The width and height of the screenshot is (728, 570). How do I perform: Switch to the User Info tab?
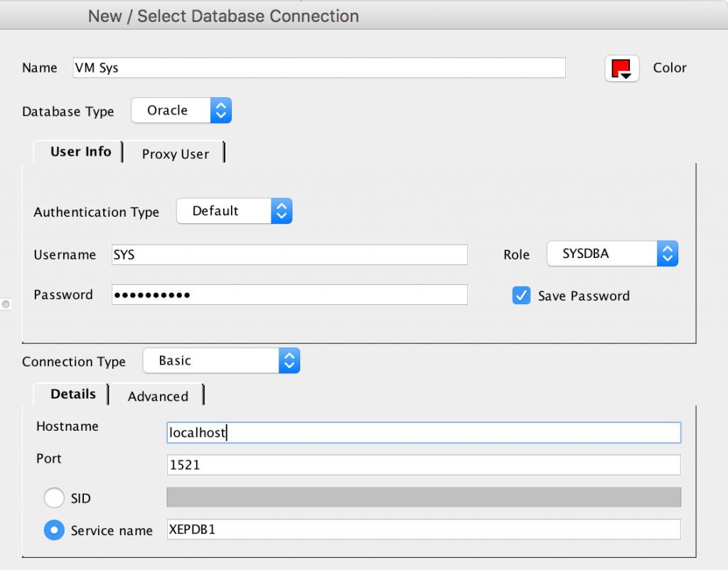point(80,152)
